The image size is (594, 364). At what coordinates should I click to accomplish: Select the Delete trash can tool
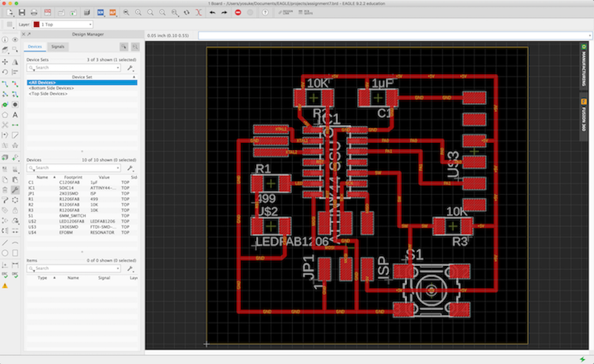[x=5, y=189]
